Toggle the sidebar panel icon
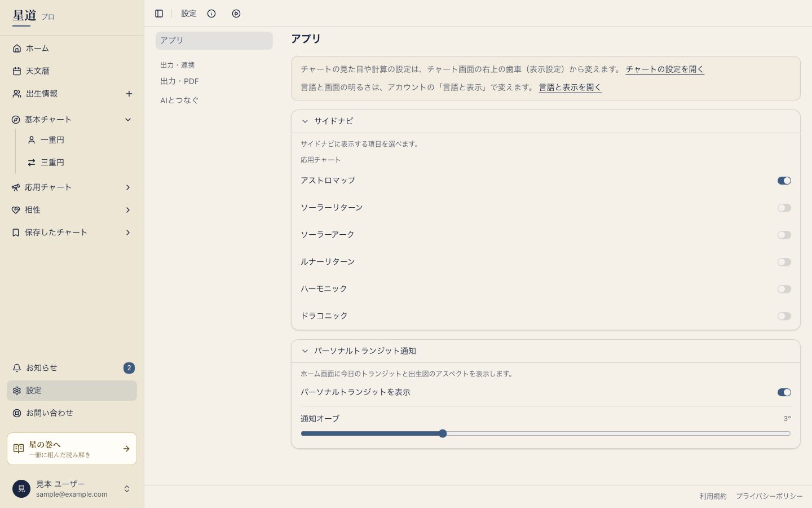Image resolution: width=812 pixels, height=508 pixels. pos(159,14)
